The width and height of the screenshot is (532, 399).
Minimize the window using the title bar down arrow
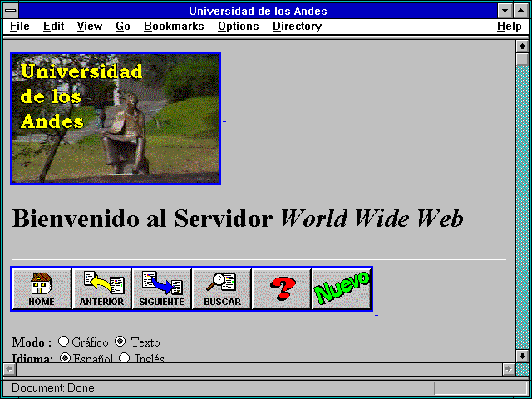click(505, 11)
